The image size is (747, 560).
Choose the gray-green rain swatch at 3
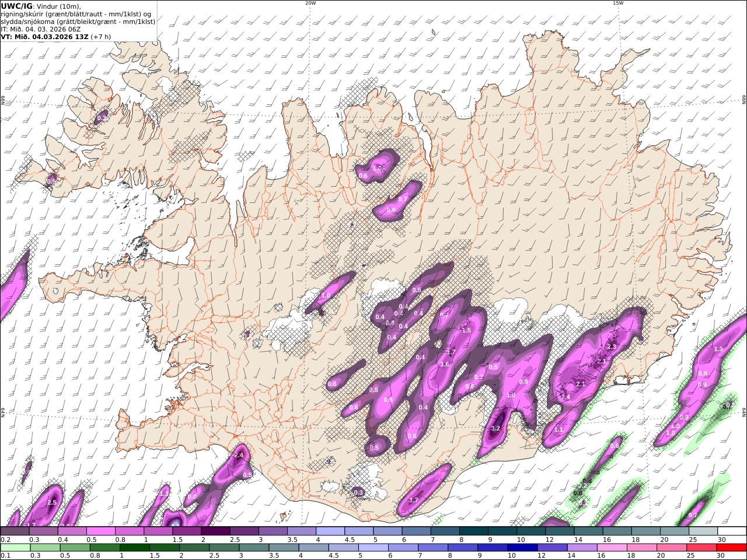(x=253, y=547)
